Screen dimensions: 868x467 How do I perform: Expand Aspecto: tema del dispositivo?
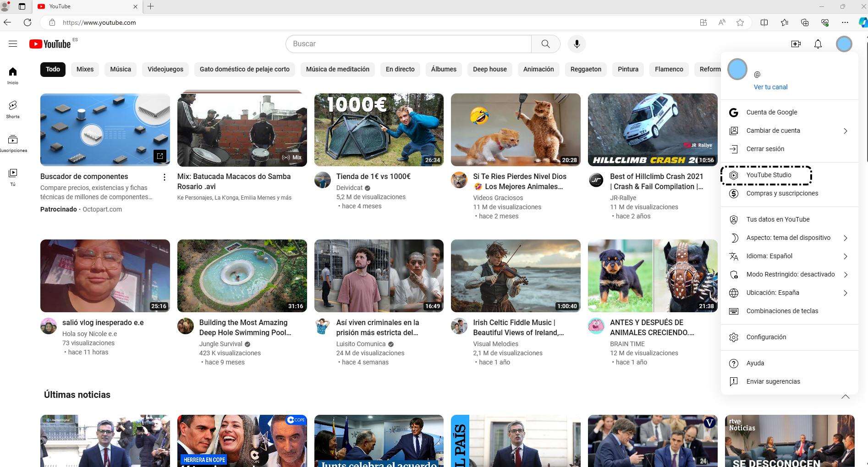click(846, 238)
